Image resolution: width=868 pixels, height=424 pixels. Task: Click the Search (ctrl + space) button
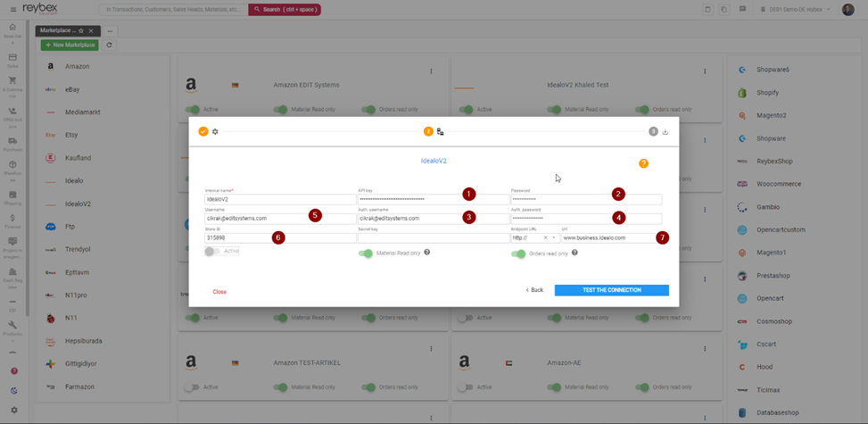(x=285, y=10)
